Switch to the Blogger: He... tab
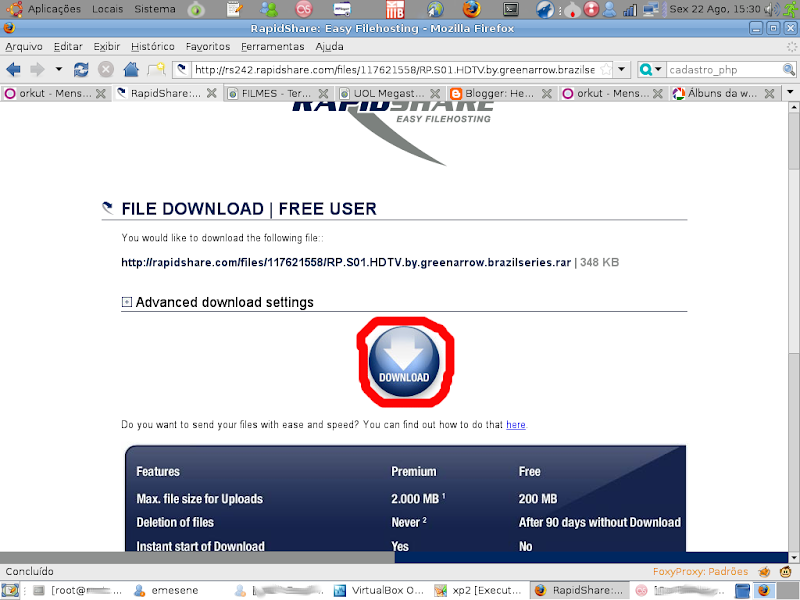 pos(501,93)
